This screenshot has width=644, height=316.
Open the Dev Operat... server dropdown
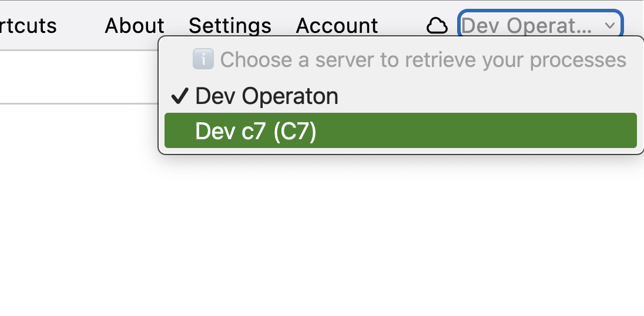(541, 25)
